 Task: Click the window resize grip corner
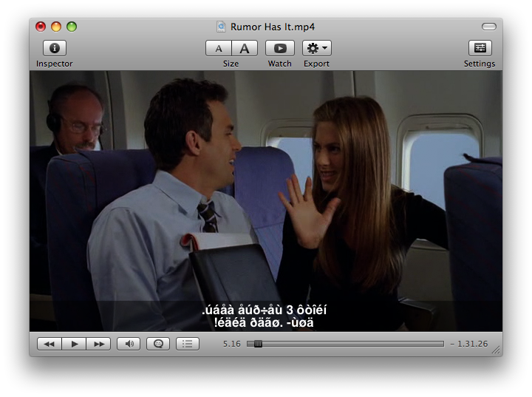tap(497, 350)
